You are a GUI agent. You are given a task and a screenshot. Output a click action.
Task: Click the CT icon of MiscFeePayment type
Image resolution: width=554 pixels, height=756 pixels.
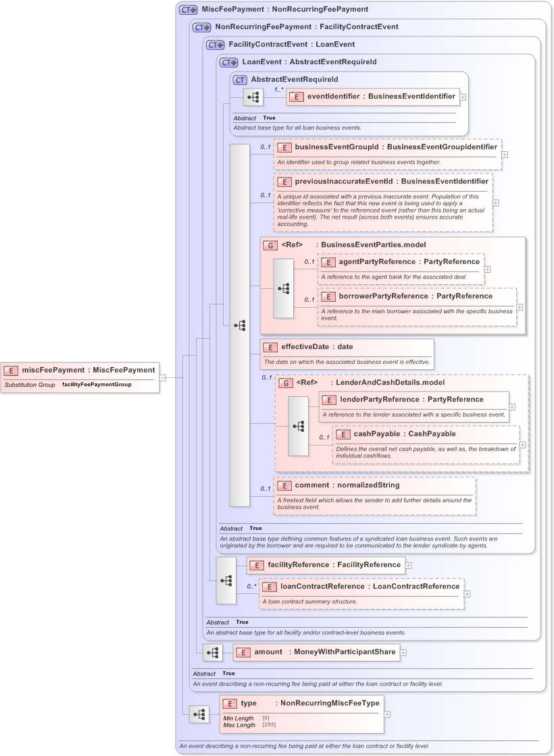click(188, 9)
